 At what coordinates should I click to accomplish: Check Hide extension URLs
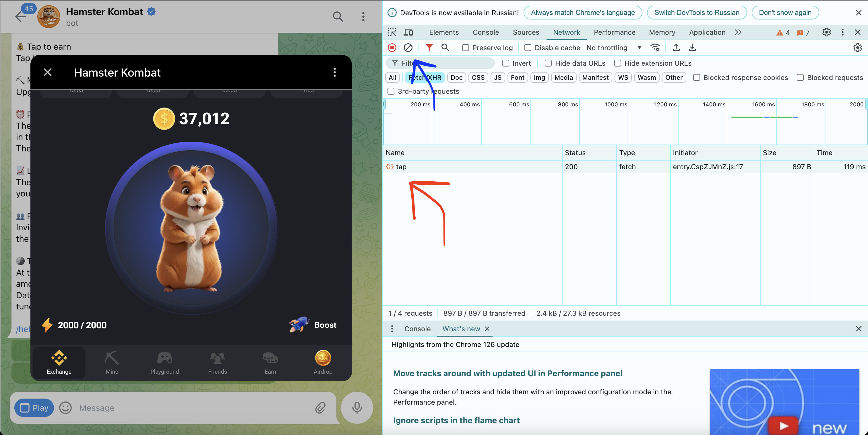pos(617,63)
